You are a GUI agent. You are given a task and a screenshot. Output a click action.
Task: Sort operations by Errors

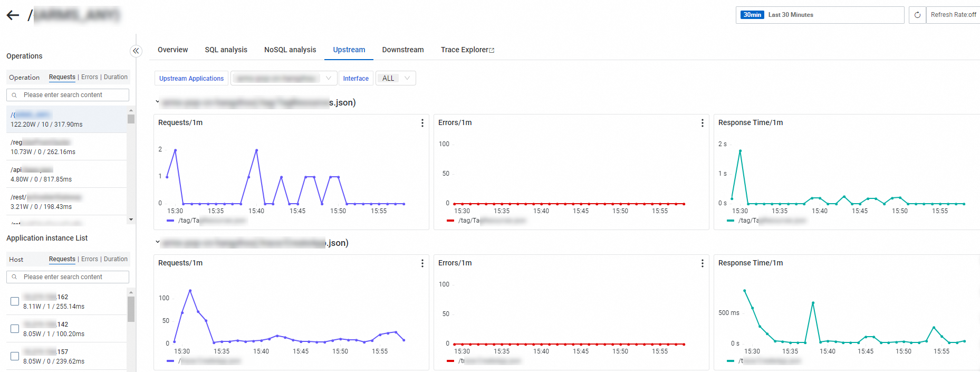90,77
